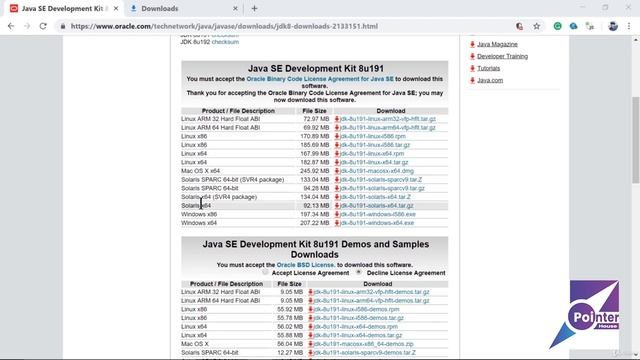Screen dimensions: 640x360
Task: Download jdk-8u191-linux-i586.tar.gz
Action: (x=375, y=145)
